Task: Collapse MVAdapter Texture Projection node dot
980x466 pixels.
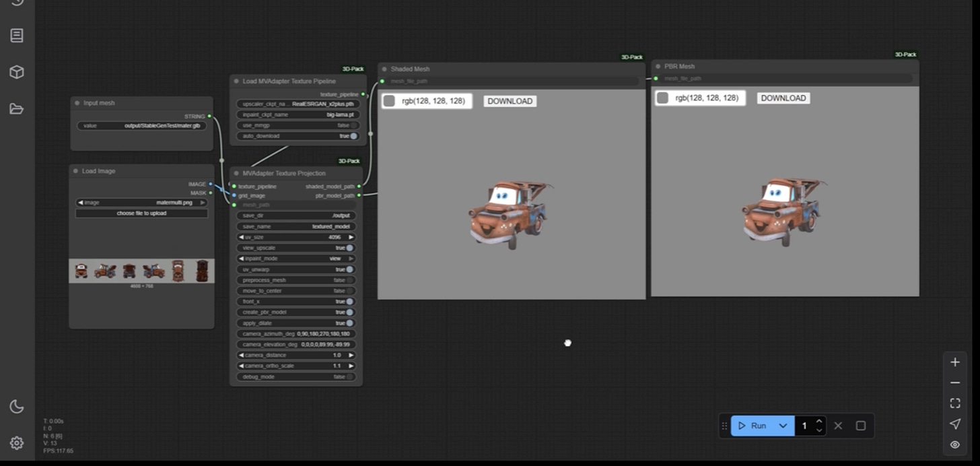Action: (236, 173)
